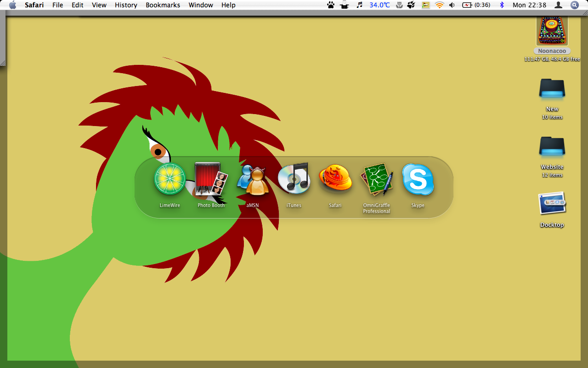Select the Docktop item on the desktop
The height and width of the screenshot is (368, 588).
[x=552, y=203]
